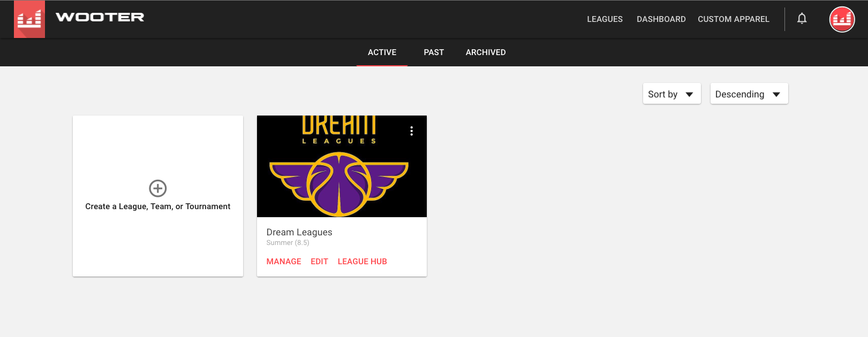Go to LEAGUES in top navigation

[x=605, y=19]
